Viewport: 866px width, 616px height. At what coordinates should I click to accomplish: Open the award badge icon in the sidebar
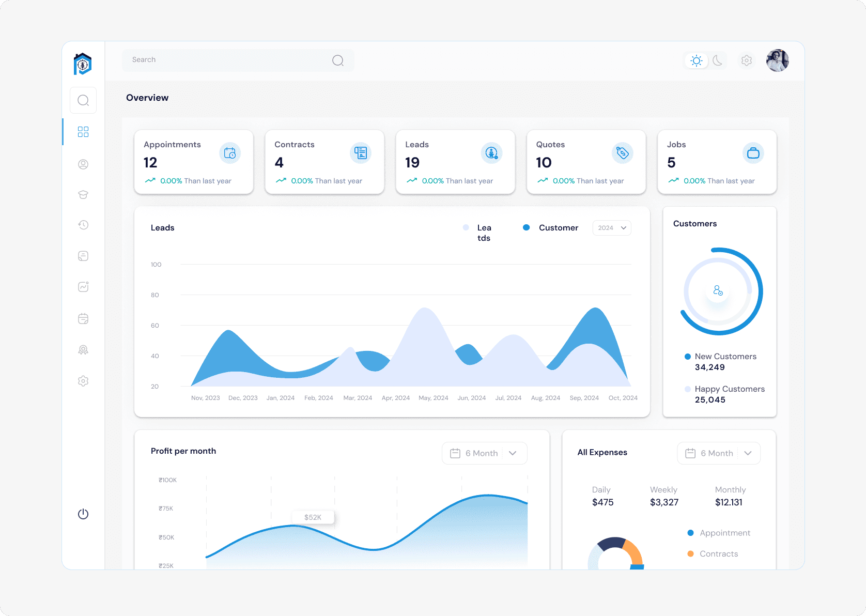83,350
